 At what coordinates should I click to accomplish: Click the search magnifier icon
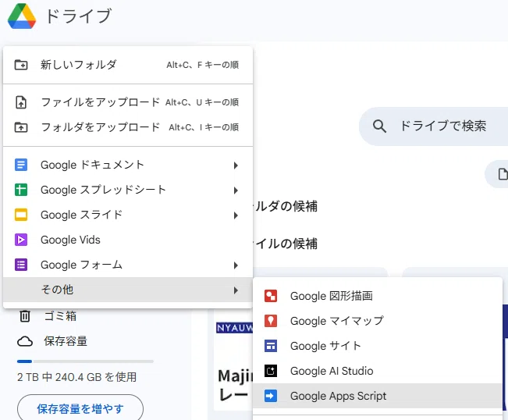pos(379,126)
